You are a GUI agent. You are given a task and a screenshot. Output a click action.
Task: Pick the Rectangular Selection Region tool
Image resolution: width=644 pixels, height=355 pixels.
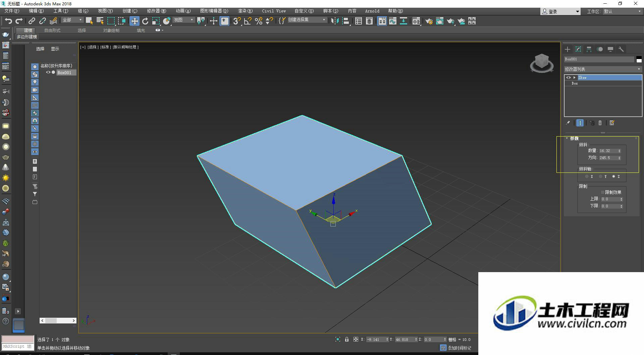pyautogui.click(x=111, y=21)
